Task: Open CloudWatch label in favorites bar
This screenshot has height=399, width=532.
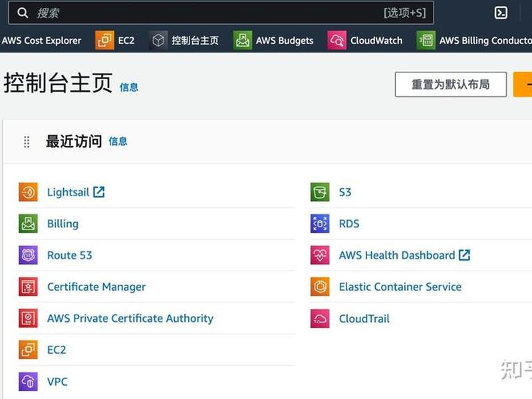Action: (376, 41)
